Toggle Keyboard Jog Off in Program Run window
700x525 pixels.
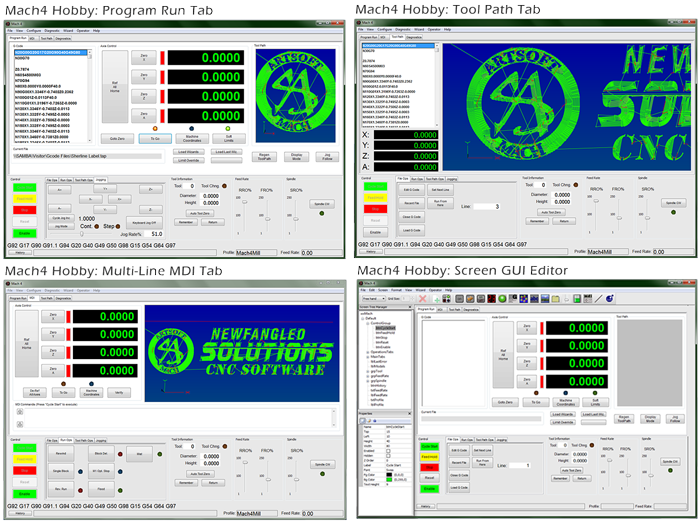144,222
